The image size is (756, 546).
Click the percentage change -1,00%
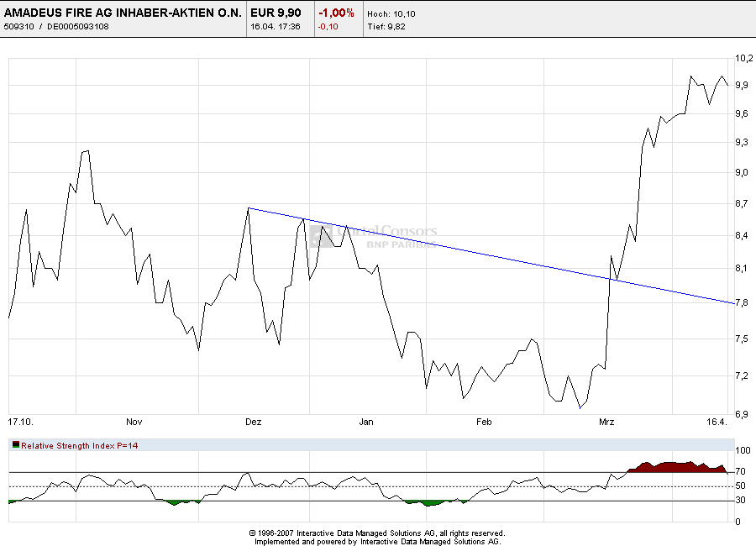click(x=336, y=13)
